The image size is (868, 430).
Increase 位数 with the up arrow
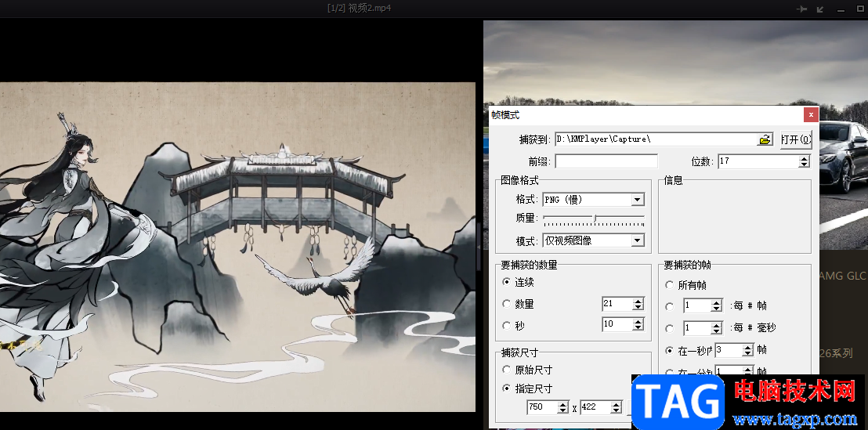click(x=805, y=158)
